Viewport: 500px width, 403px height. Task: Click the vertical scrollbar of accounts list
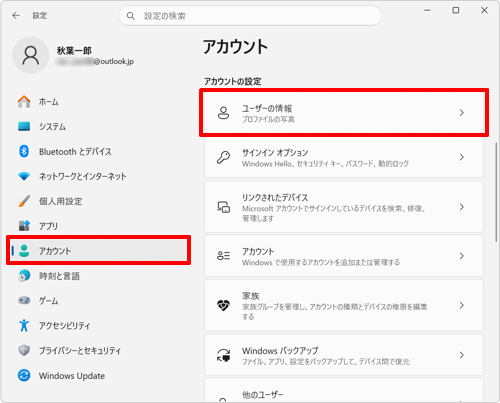(496, 192)
